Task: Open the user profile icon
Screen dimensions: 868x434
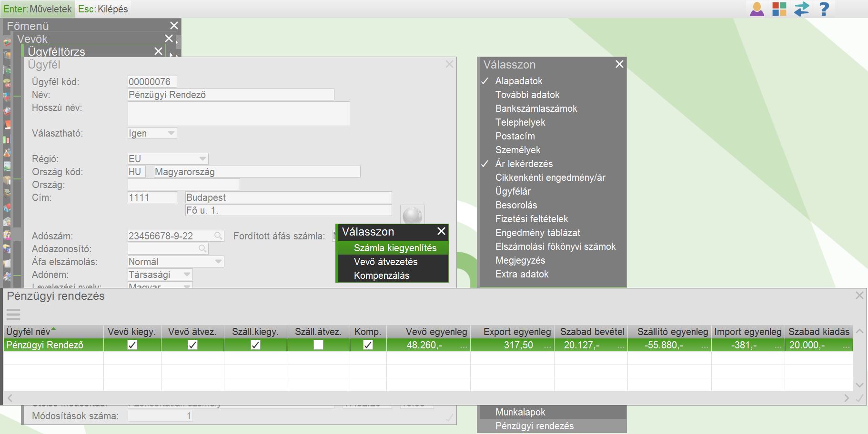Action: tap(757, 9)
